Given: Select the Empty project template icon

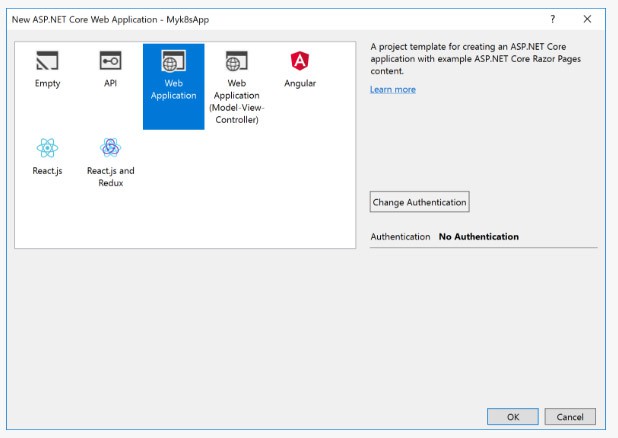Looking at the screenshot, I should 47,61.
